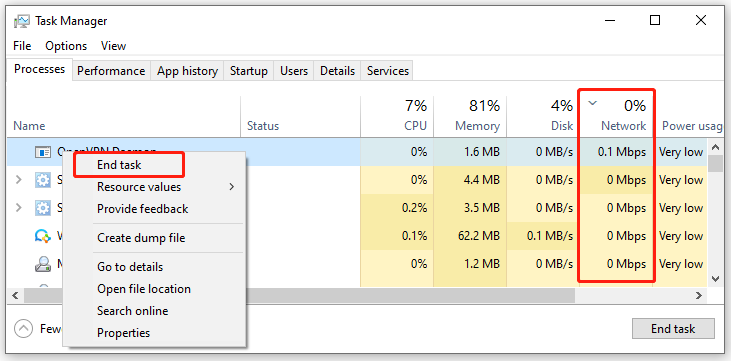
Task: Open the Startup tab
Action: point(248,71)
